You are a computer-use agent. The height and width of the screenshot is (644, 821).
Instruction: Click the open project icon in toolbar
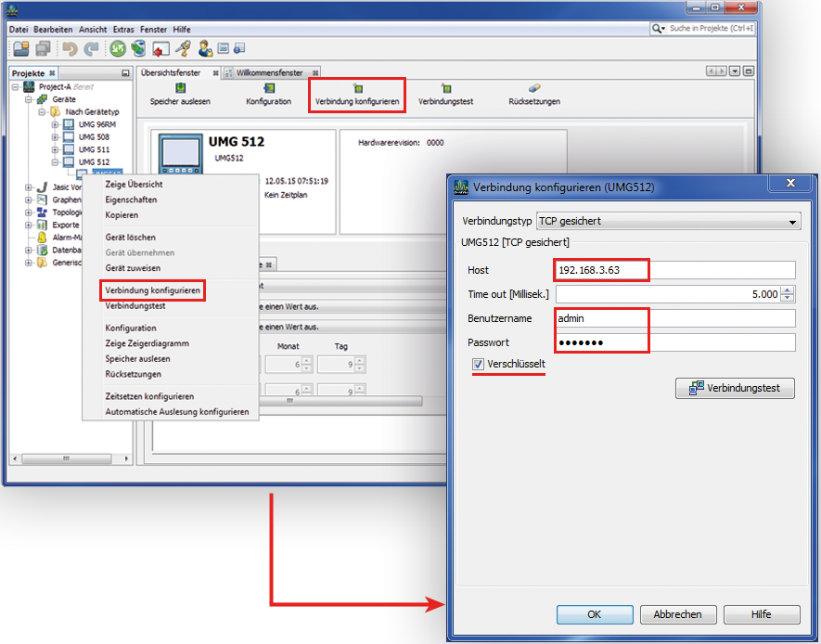point(20,49)
